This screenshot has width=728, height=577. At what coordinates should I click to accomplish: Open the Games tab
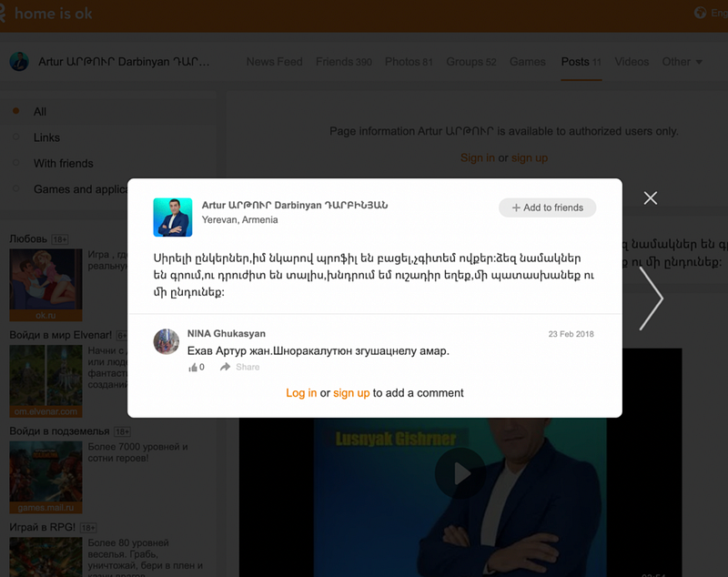(528, 62)
